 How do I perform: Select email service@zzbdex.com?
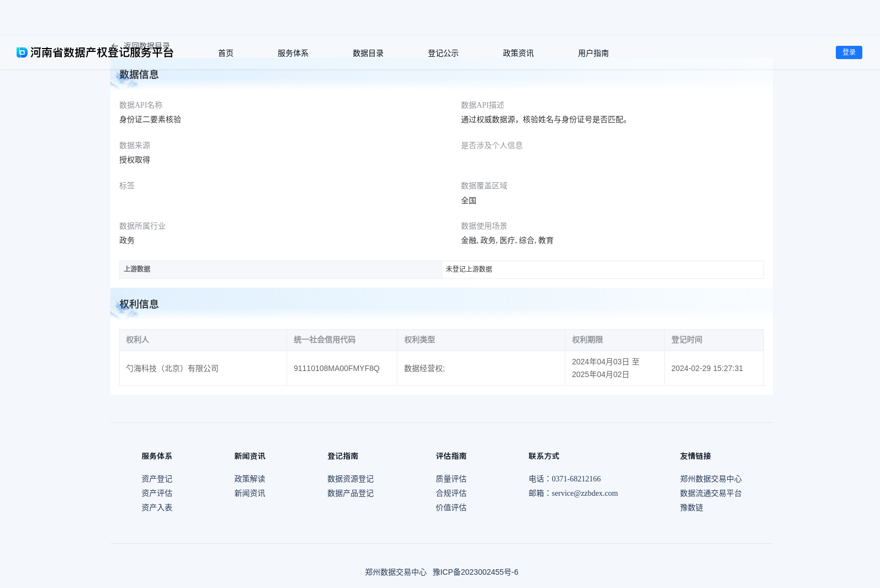[x=585, y=493]
